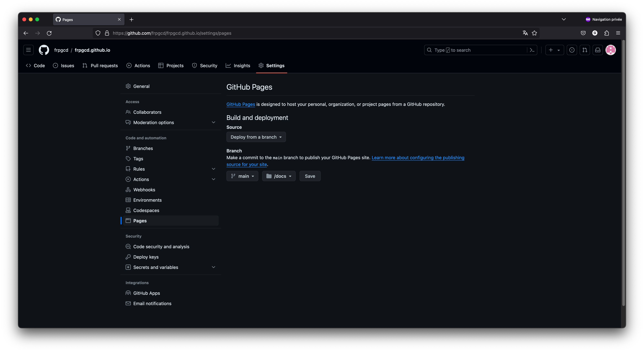644x352 pixels.
Task: Open Code security and analysis
Action: coord(171,246)
